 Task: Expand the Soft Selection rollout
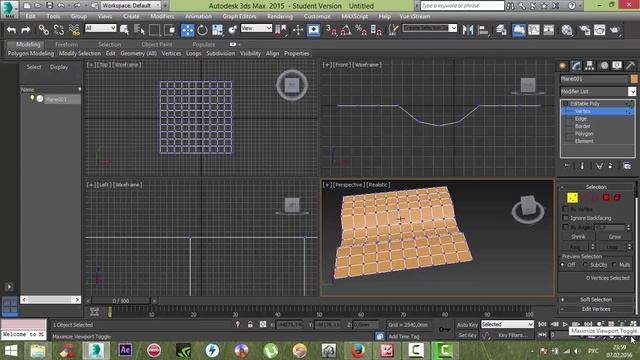tap(596, 300)
